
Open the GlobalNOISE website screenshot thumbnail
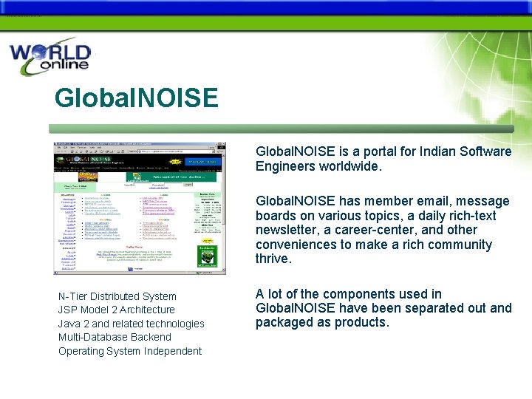point(140,208)
